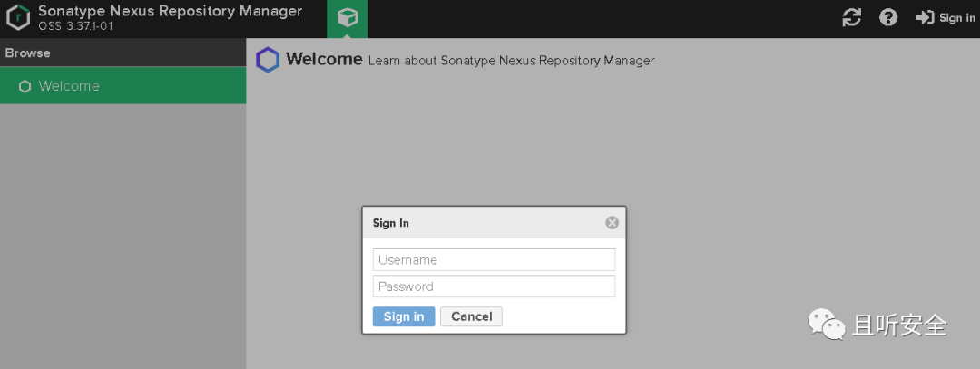Click the Sonatype Nexus Repository Manager title

pyautogui.click(x=171, y=11)
